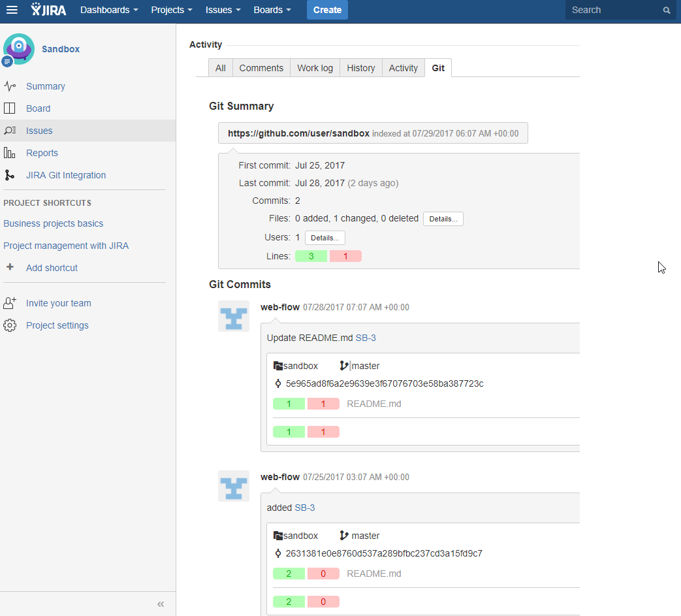Click the JIRA Git Integration branch icon
Image resolution: width=681 pixels, height=616 pixels.
[x=9, y=174]
